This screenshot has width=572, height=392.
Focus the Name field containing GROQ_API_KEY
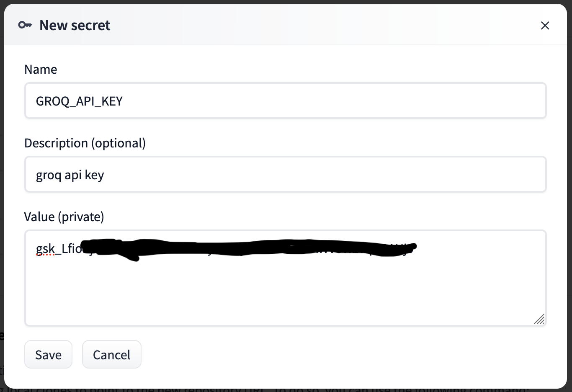tap(286, 101)
